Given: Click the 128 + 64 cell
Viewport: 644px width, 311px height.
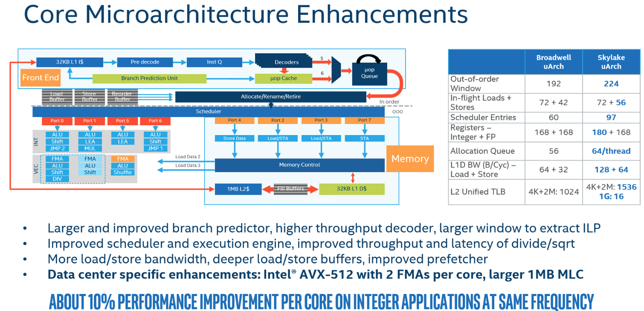Looking at the screenshot, I should click(611, 170).
